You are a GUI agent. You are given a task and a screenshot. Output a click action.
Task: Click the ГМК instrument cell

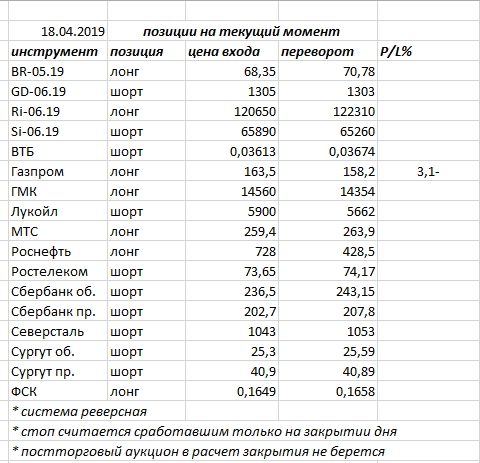[x=58, y=191]
